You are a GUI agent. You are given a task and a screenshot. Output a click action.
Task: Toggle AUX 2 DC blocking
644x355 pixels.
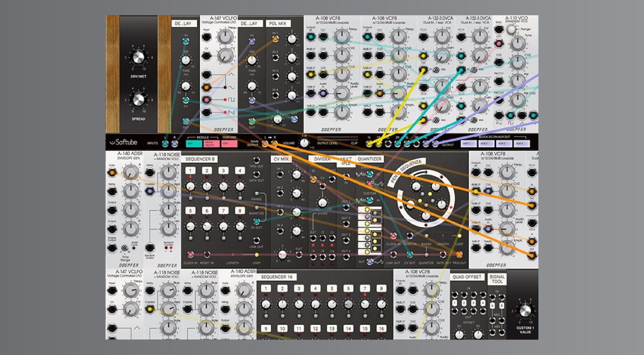pyautogui.click(x=486, y=143)
